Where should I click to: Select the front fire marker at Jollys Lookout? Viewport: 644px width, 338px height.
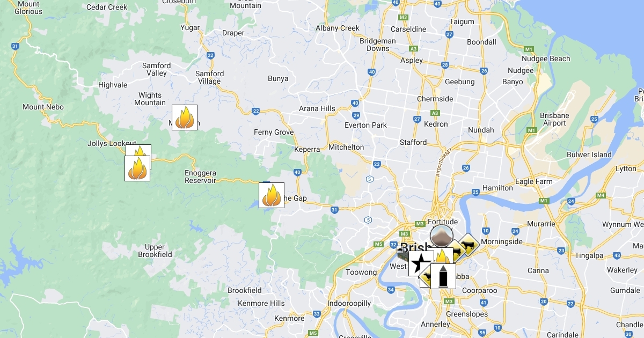coord(137,168)
